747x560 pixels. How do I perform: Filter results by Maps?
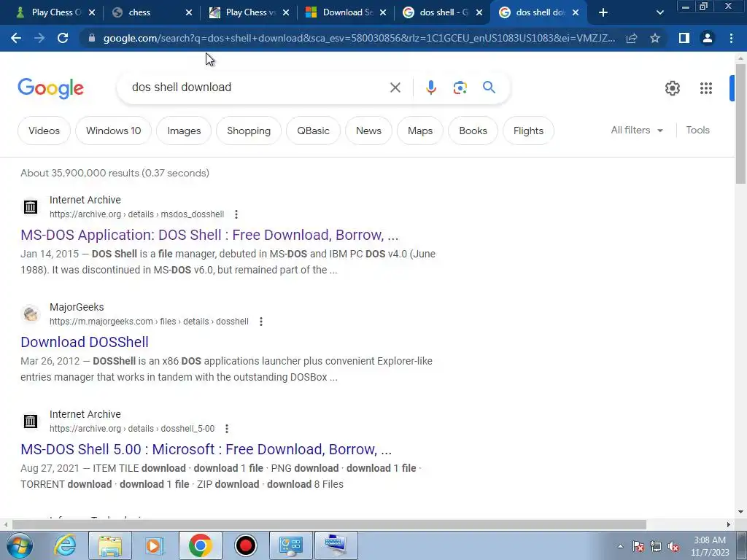point(420,131)
